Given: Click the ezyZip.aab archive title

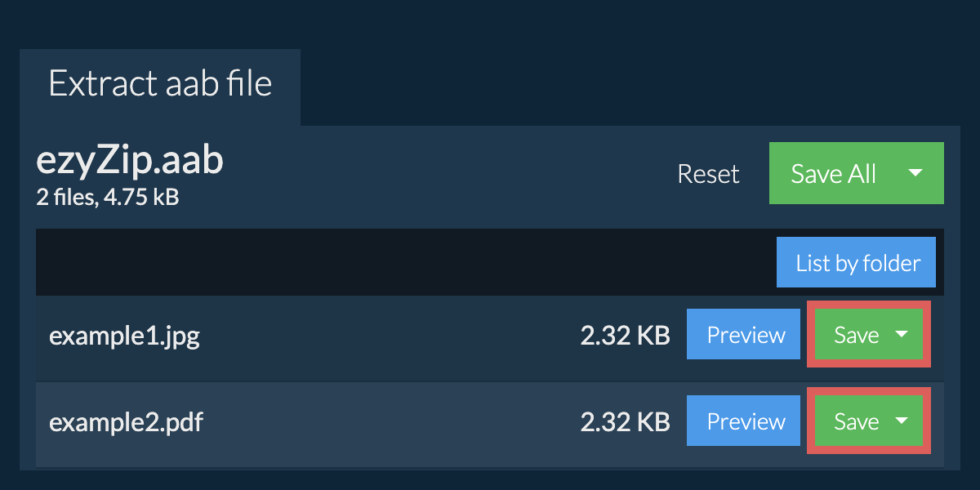Looking at the screenshot, I should point(130,162).
